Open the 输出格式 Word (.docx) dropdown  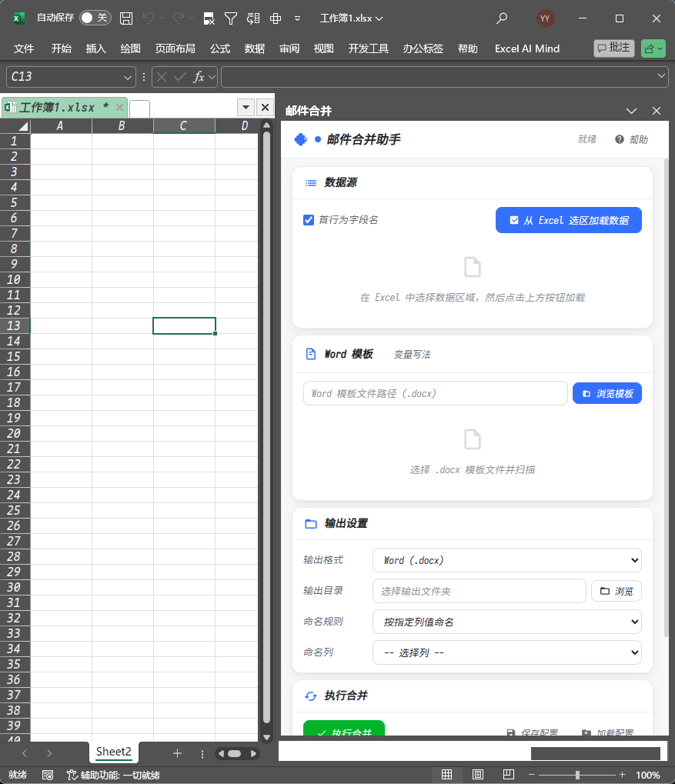[507, 560]
